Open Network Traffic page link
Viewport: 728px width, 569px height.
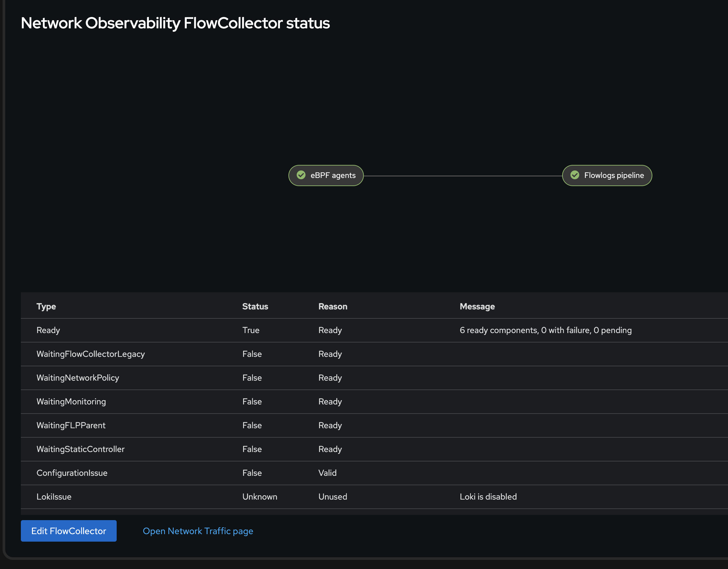(198, 531)
